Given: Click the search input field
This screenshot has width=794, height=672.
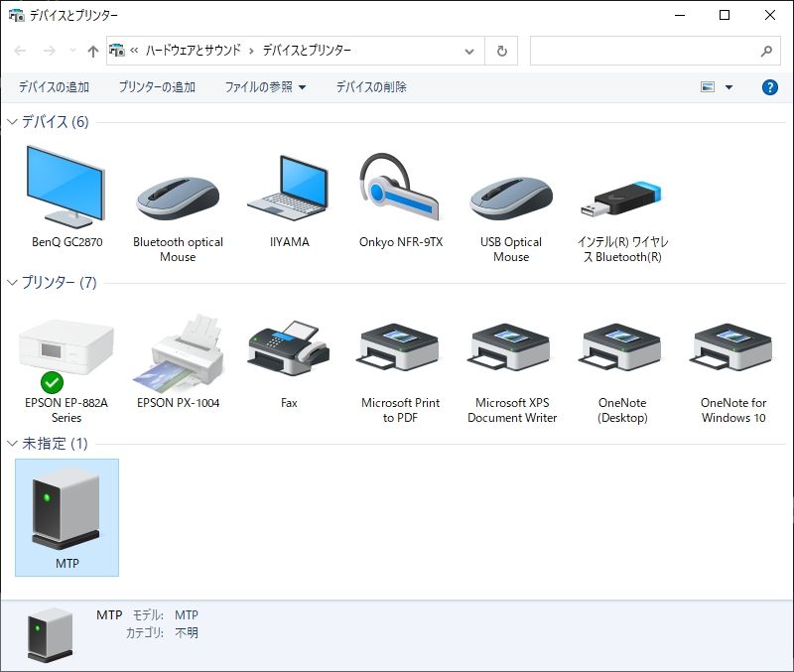Looking at the screenshot, I should click(645, 51).
